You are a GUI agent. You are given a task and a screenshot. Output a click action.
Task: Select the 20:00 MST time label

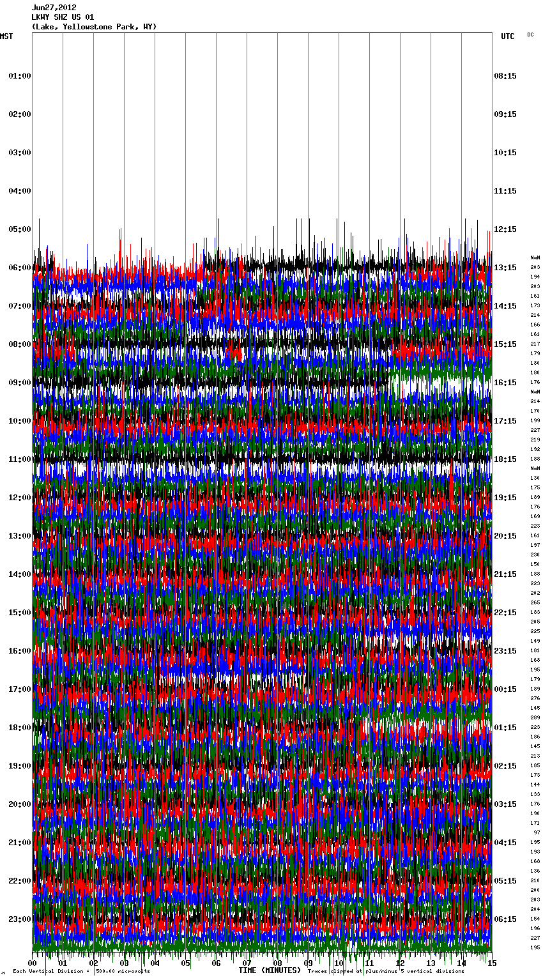[x=20, y=804]
